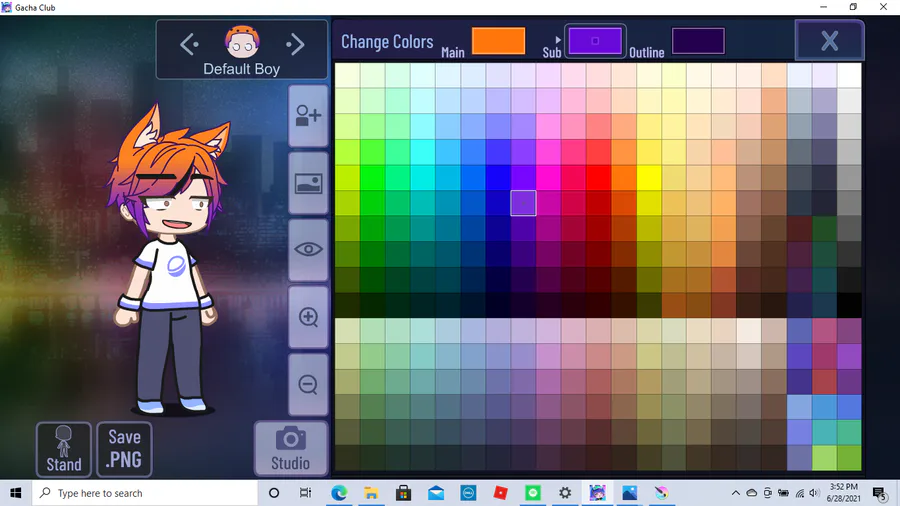
Task: Select the orange Main color swatch
Action: point(498,41)
